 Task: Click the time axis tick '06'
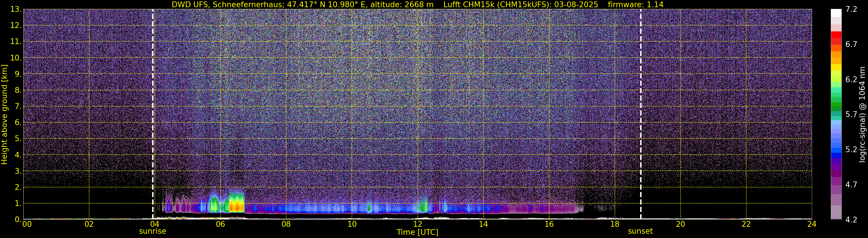pyautogui.click(x=220, y=224)
